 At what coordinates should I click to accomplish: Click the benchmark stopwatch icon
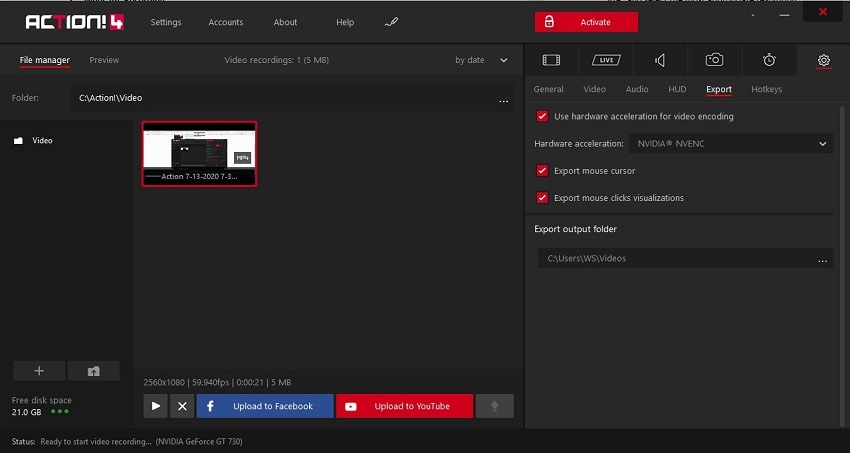[769, 60]
